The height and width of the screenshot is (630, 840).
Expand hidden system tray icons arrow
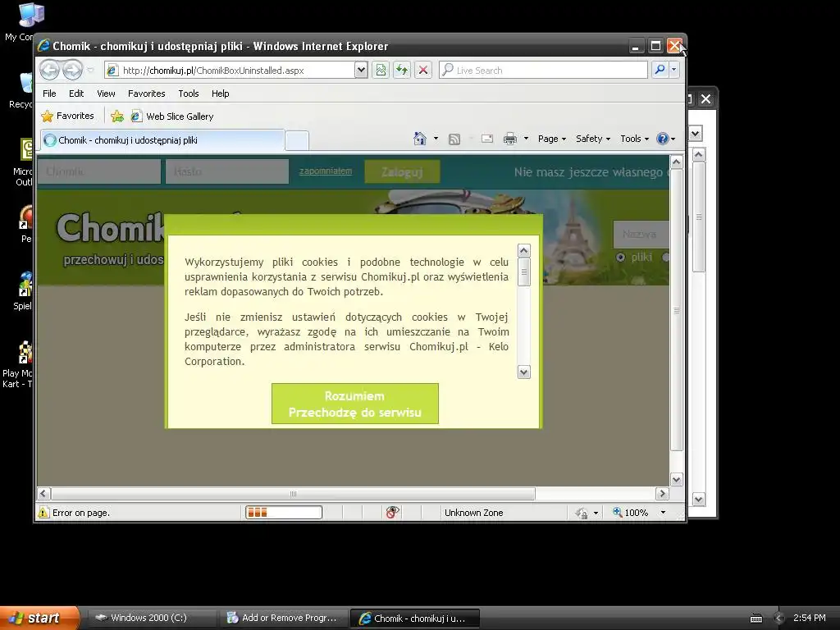pyautogui.click(x=779, y=619)
